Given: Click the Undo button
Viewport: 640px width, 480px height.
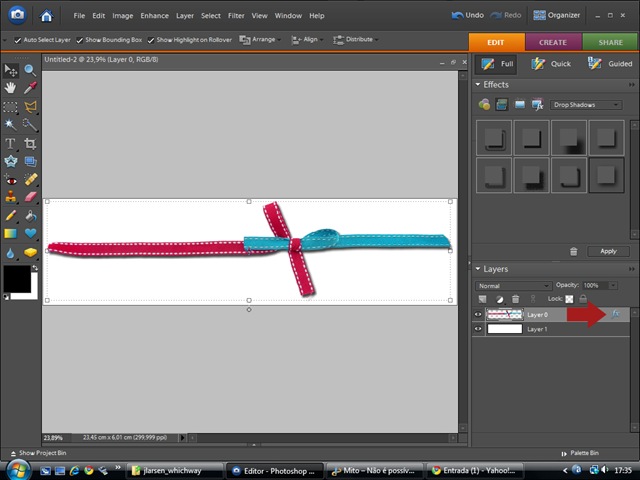Looking at the screenshot, I should 468,16.
